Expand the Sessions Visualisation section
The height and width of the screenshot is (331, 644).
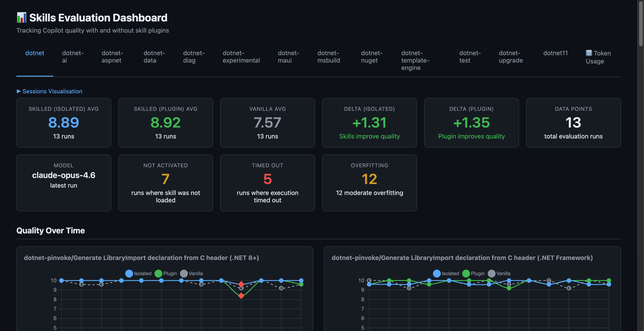pyautogui.click(x=50, y=91)
